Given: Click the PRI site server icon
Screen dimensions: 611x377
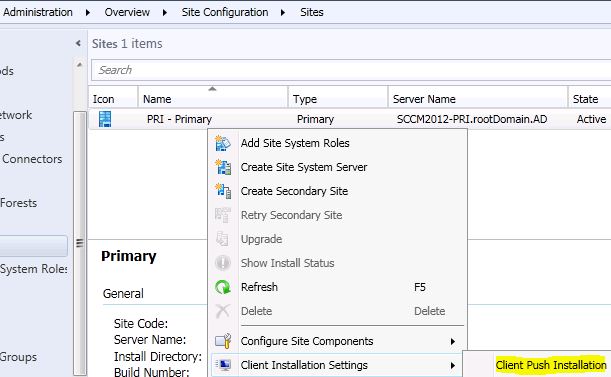Looking at the screenshot, I should [x=105, y=119].
